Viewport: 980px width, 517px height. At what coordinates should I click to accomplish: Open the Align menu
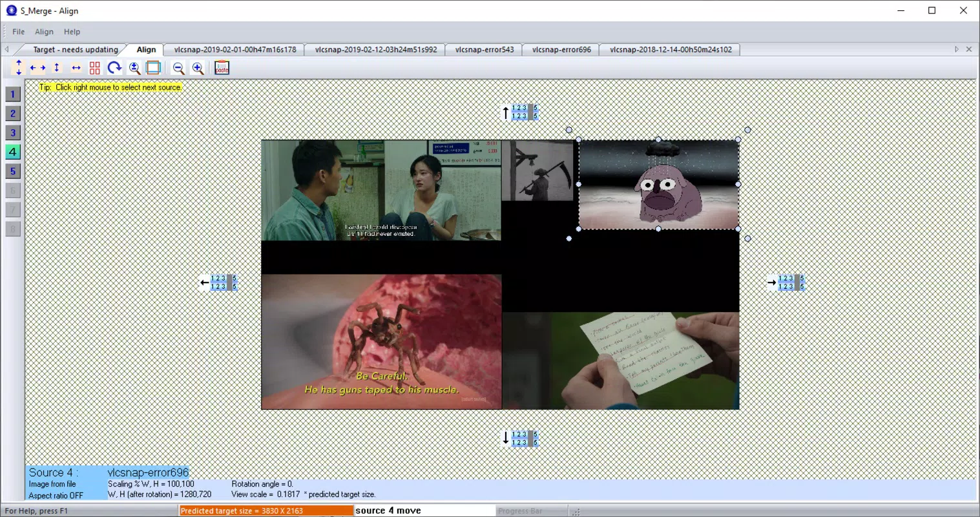point(44,32)
